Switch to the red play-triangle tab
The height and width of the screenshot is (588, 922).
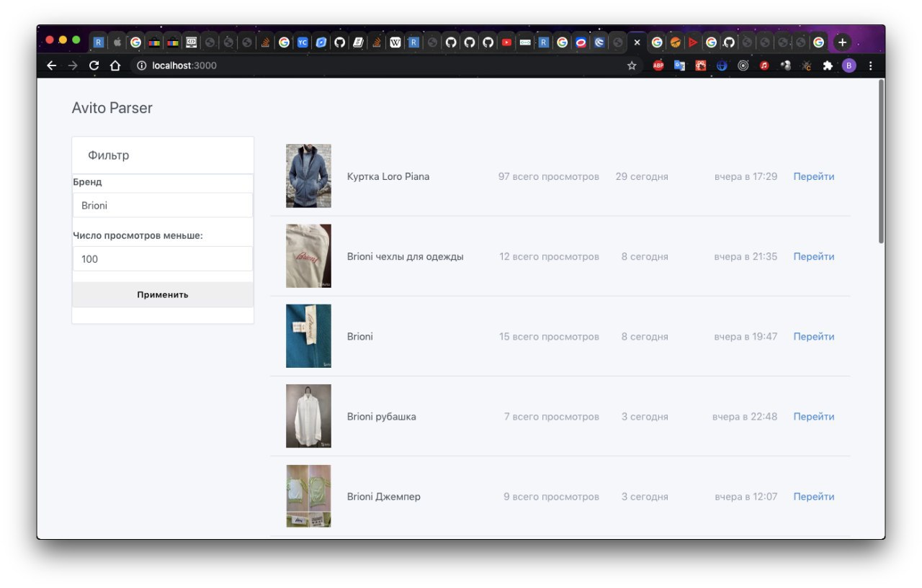click(692, 42)
